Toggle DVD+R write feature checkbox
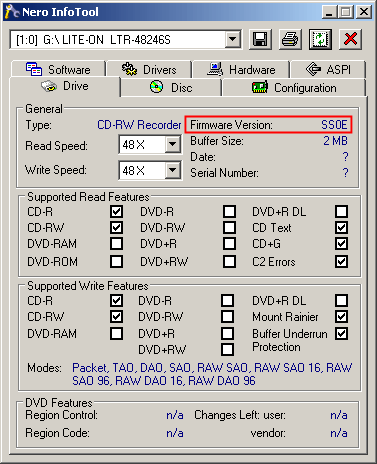Image resolution: width=377 pixels, height=464 pixels. coord(227,333)
